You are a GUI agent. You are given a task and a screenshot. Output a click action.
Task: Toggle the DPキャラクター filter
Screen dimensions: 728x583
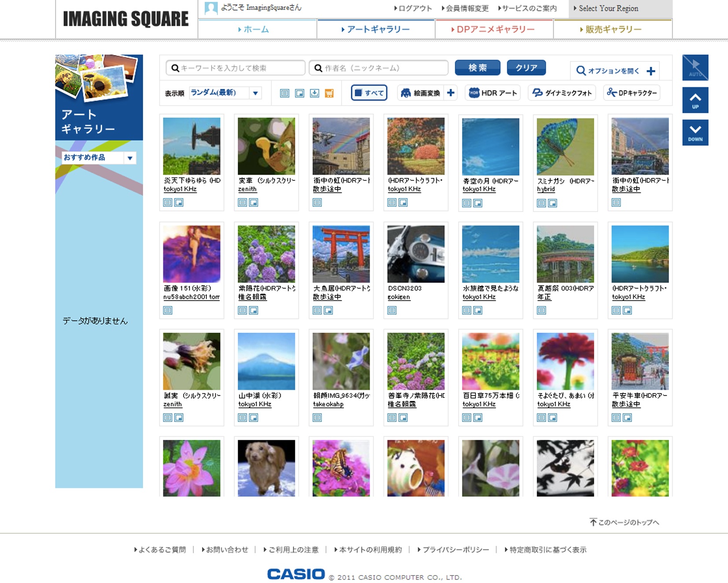pyautogui.click(x=632, y=93)
